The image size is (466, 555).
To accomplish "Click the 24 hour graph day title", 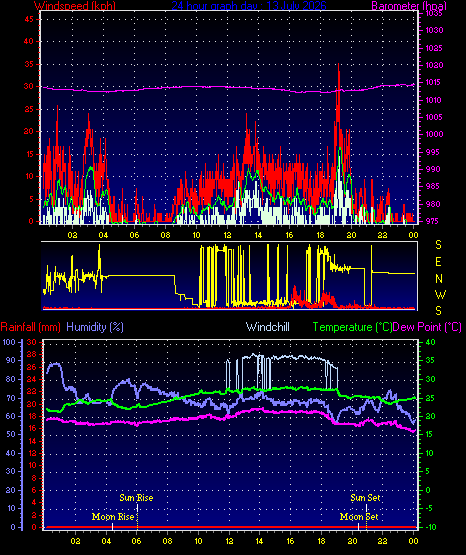I will pyautogui.click(x=249, y=5).
